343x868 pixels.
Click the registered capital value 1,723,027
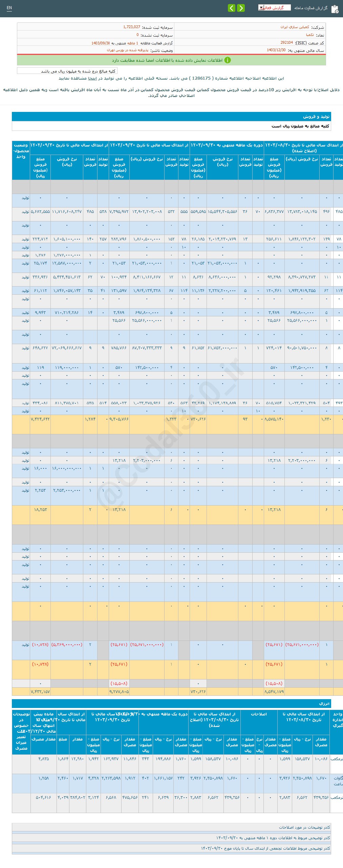point(131,27)
